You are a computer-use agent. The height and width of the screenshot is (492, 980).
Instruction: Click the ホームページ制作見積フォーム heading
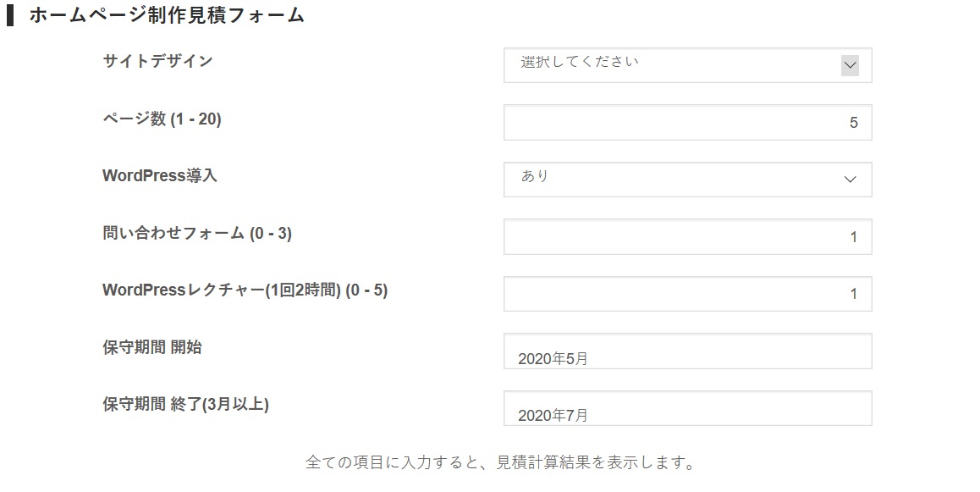point(167,15)
